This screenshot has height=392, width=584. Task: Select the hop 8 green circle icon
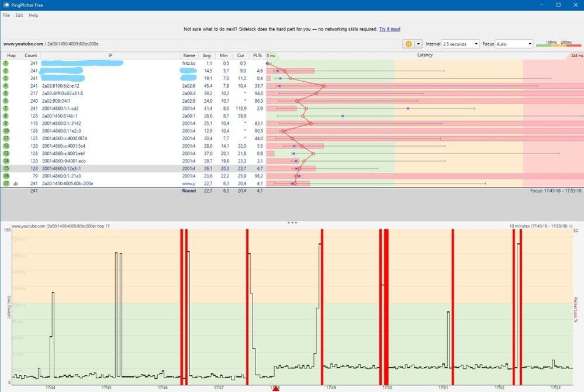click(6, 116)
